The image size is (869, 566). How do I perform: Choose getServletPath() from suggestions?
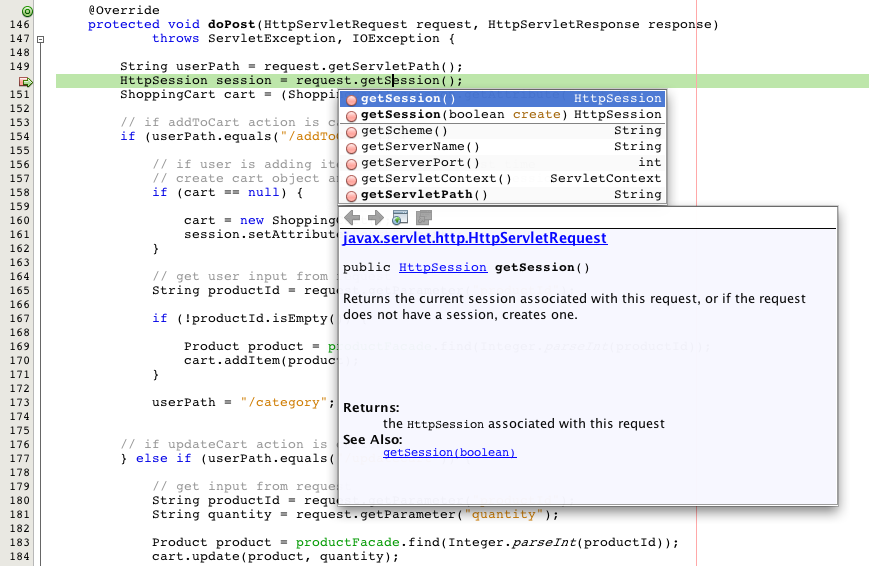424,195
